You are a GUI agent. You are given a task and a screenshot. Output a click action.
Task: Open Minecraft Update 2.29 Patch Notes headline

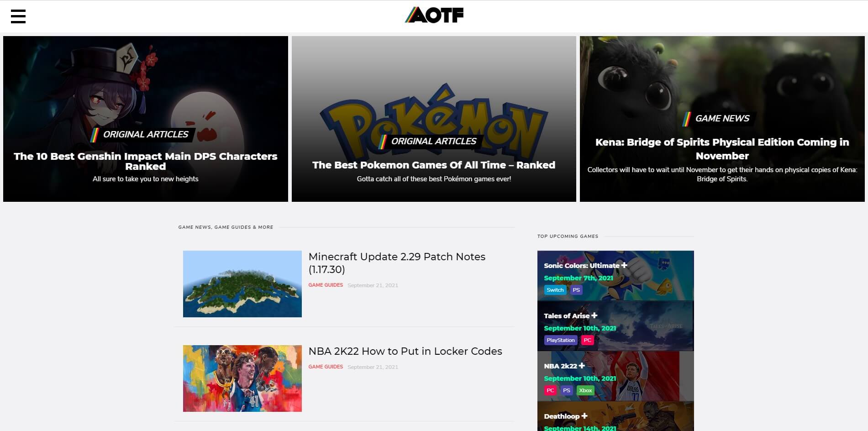click(x=397, y=263)
